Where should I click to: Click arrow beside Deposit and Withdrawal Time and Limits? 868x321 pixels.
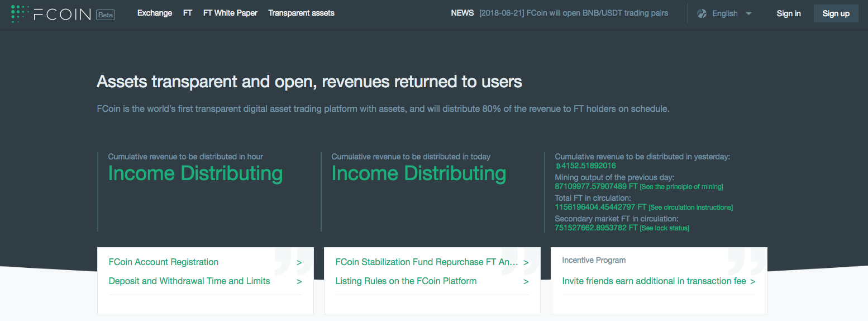tap(299, 281)
